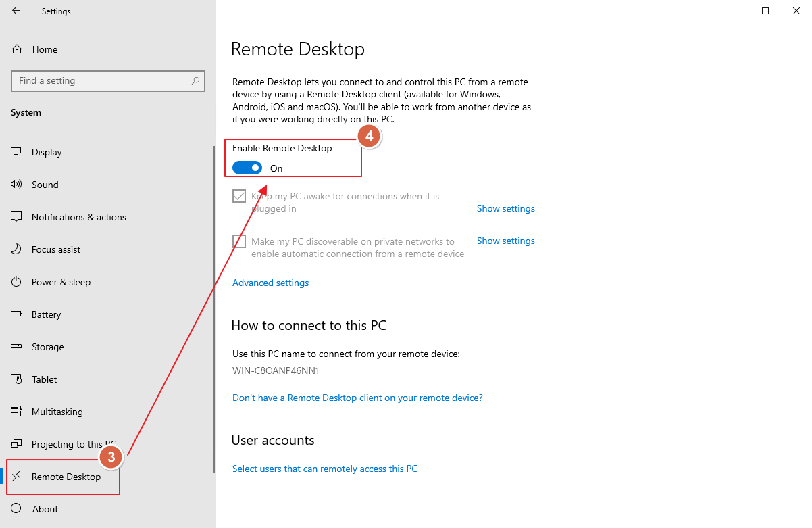
Task: Minimize the Settings window
Action: pyautogui.click(x=734, y=11)
